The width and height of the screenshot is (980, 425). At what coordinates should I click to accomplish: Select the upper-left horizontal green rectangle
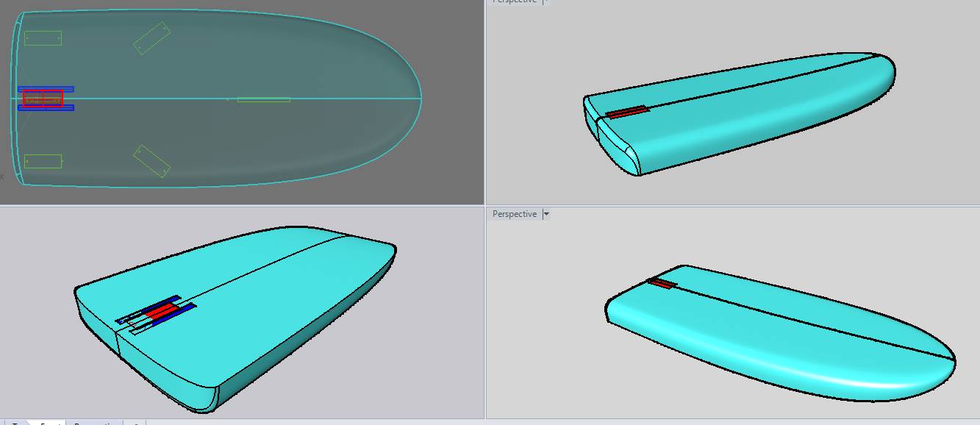[43, 38]
